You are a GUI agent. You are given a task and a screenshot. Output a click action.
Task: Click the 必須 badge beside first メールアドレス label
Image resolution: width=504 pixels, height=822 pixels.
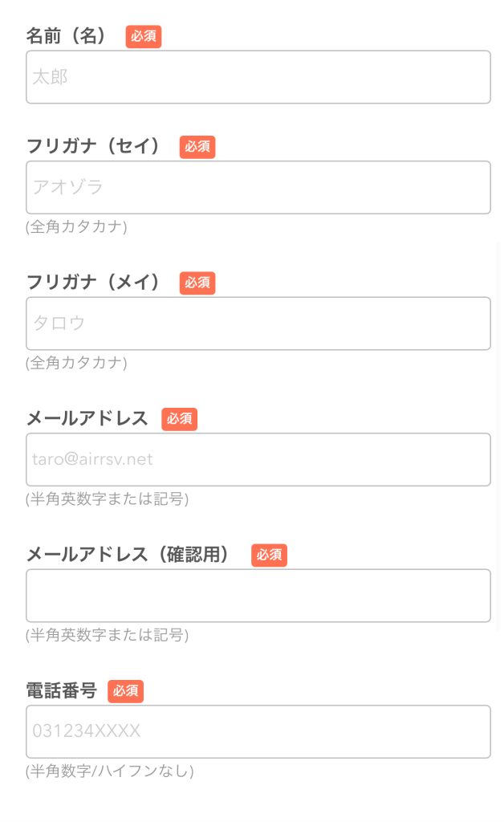pos(179,419)
